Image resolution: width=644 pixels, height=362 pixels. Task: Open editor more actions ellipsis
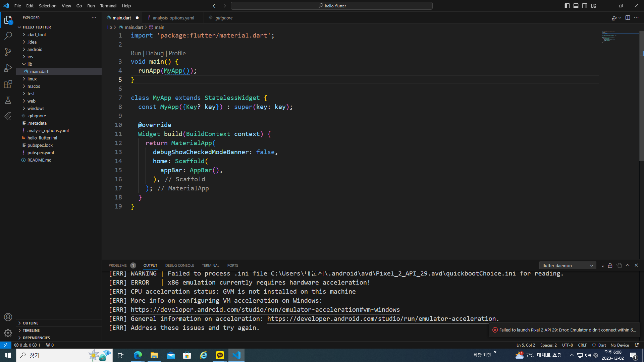point(636,18)
